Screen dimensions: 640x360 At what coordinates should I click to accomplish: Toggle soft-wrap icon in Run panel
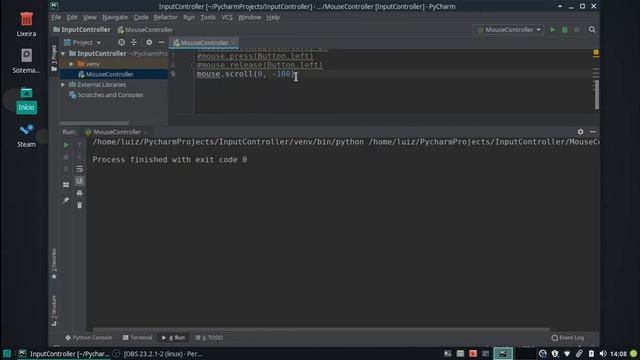[x=80, y=169]
